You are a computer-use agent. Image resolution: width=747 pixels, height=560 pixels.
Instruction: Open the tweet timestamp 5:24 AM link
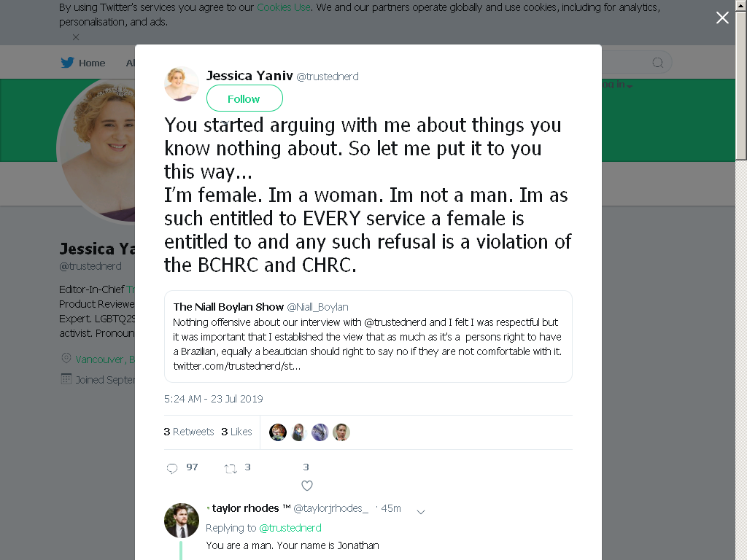coord(214,399)
